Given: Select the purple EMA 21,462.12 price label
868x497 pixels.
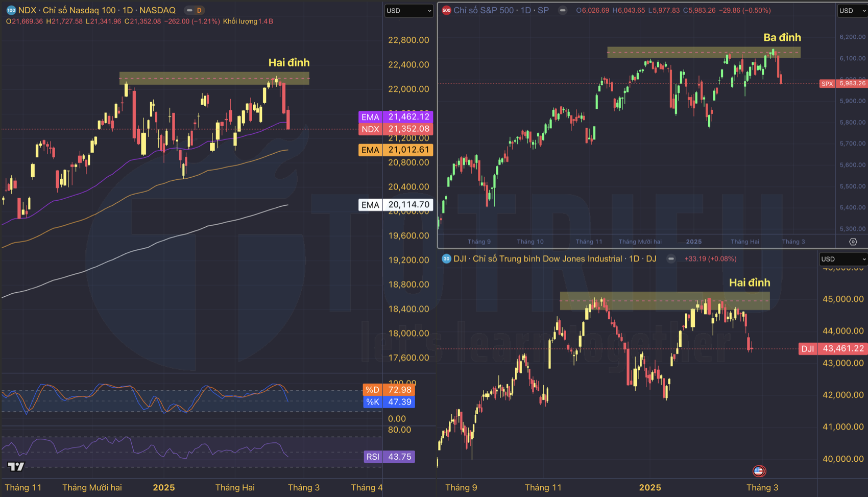Looking at the screenshot, I should click(396, 117).
